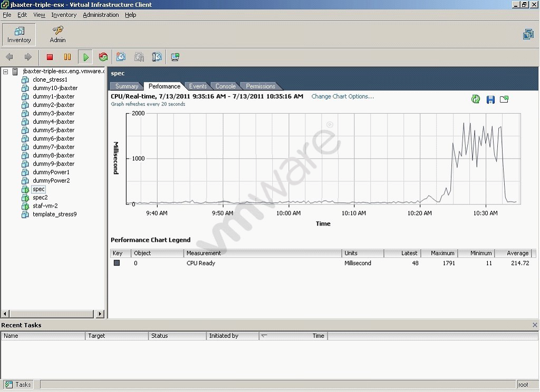Sort recent tasks by Time column
The height and width of the screenshot is (392, 540).
[x=293, y=336]
